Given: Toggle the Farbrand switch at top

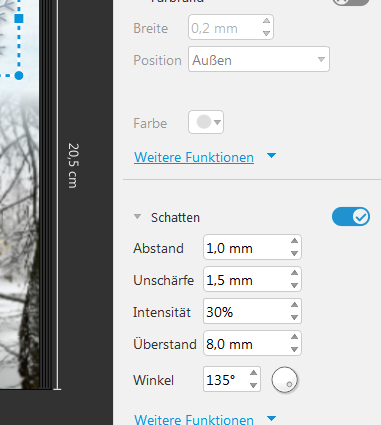Looking at the screenshot, I should tap(351, 2).
